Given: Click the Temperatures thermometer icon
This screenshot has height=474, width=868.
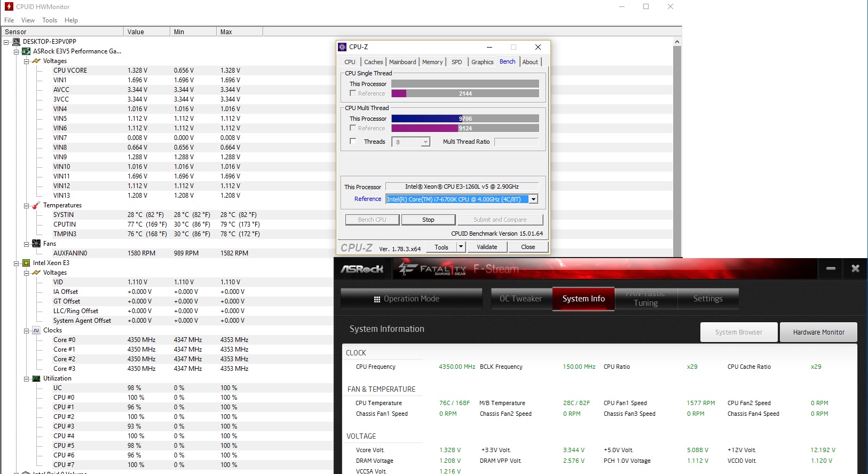Looking at the screenshot, I should [36, 205].
